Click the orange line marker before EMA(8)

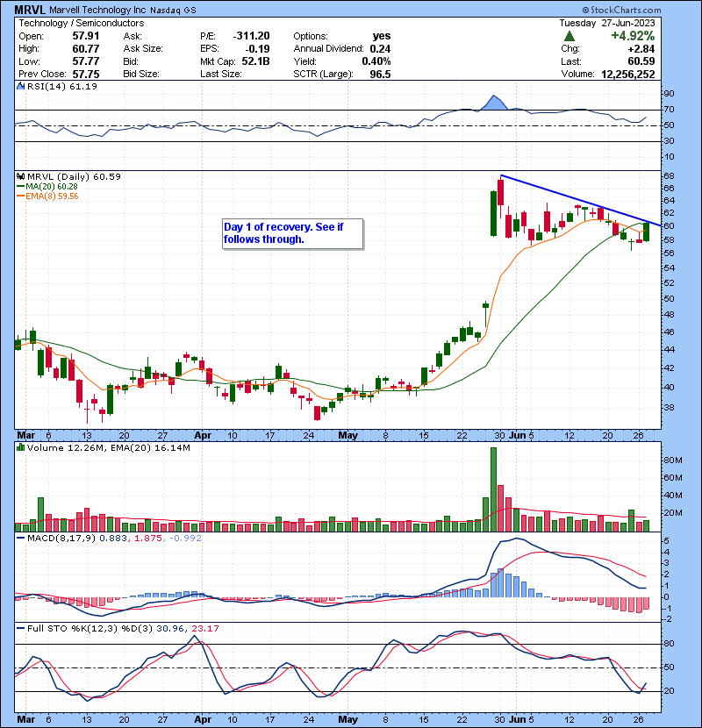20,196
